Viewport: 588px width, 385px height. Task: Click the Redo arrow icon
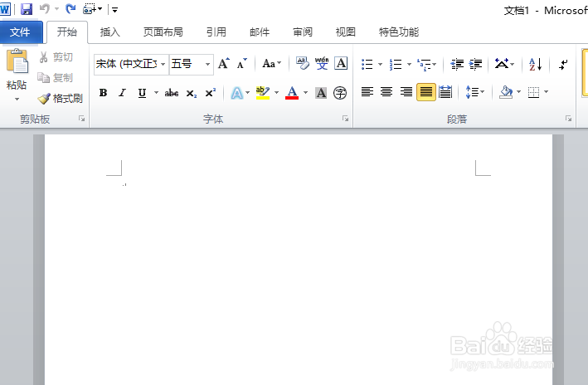(x=70, y=8)
